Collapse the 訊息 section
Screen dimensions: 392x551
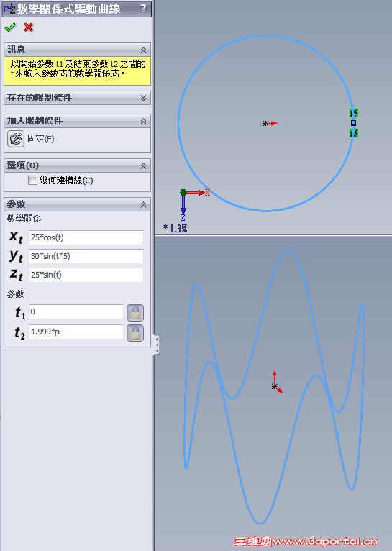[x=143, y=50]
